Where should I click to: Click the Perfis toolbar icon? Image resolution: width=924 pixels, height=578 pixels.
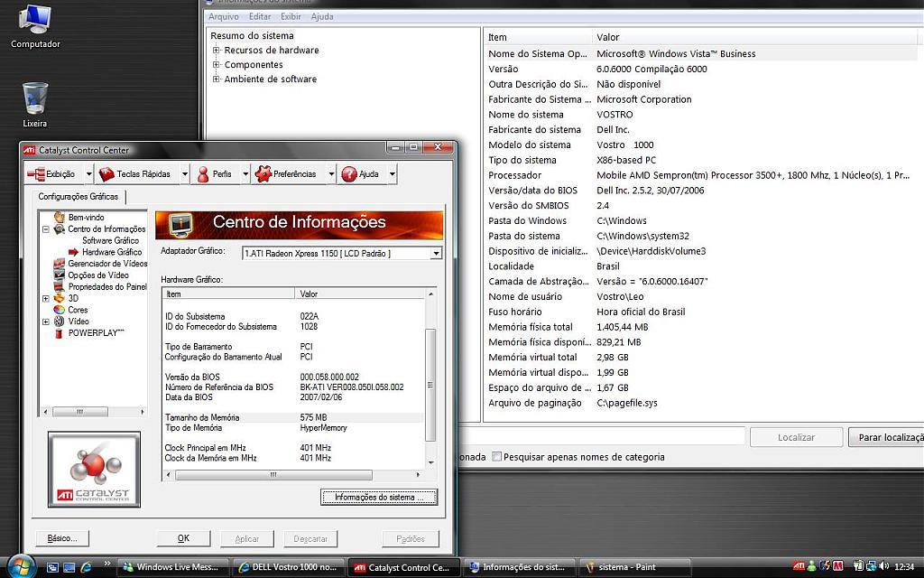click(x=203, y=174)
